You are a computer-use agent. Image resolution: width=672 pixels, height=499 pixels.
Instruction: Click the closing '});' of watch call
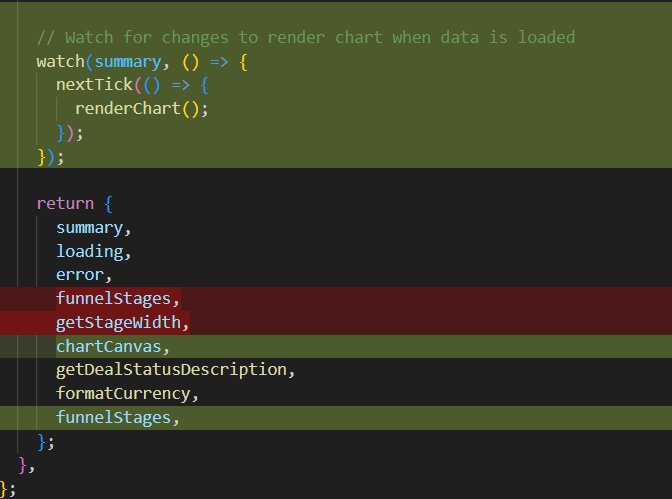click(x=51, y=157)
